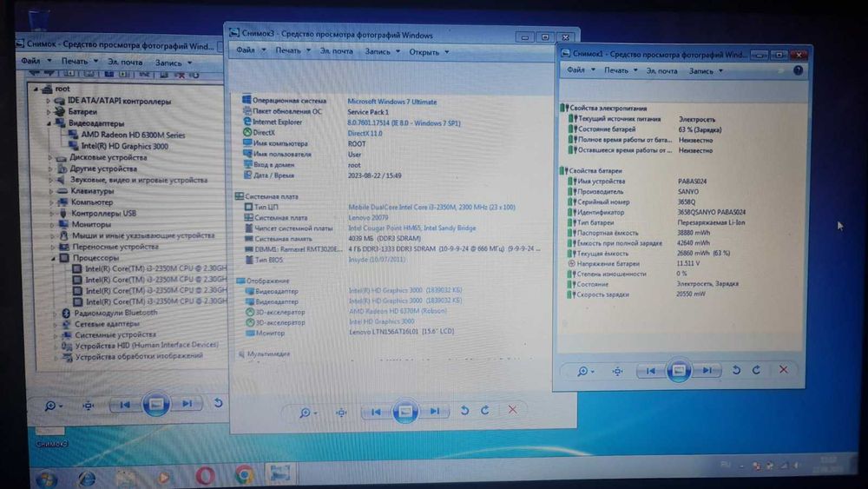Open Запись dropdown in Снимок1 window

point(706,71)
